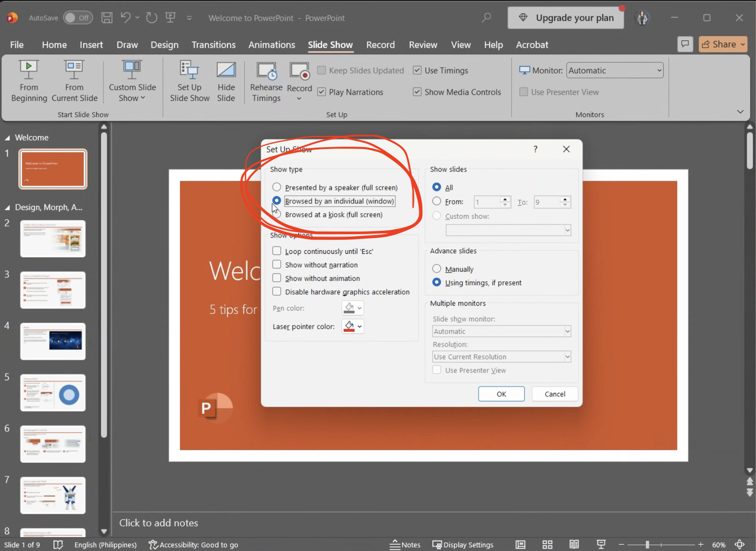Click the zoom slider handle

coord(647,545)
